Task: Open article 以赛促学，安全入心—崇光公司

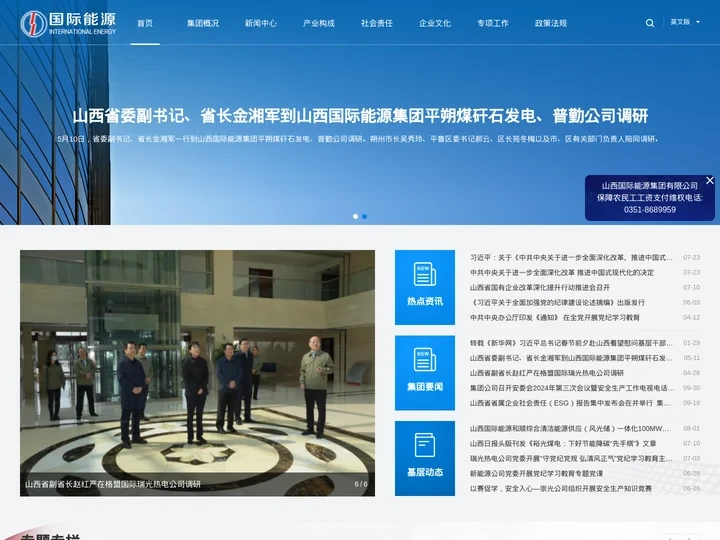Action: pyautogui.click(x=561, y=489)
